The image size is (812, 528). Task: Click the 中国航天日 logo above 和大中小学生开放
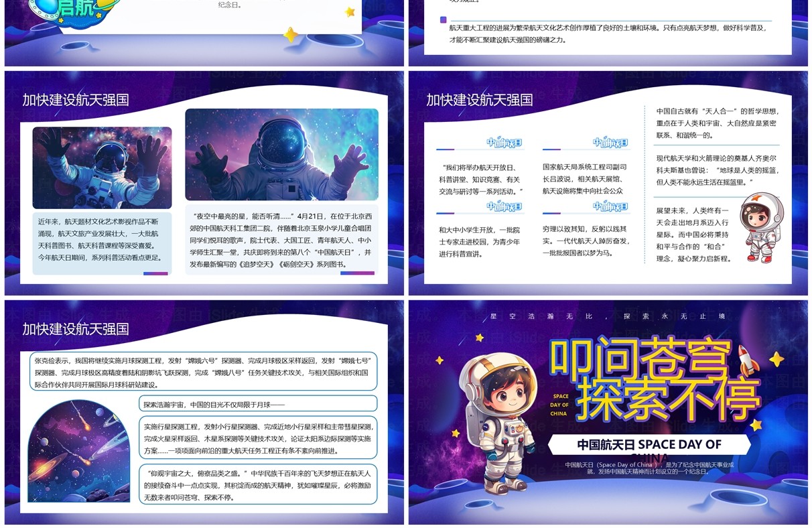tap(504, 206)
